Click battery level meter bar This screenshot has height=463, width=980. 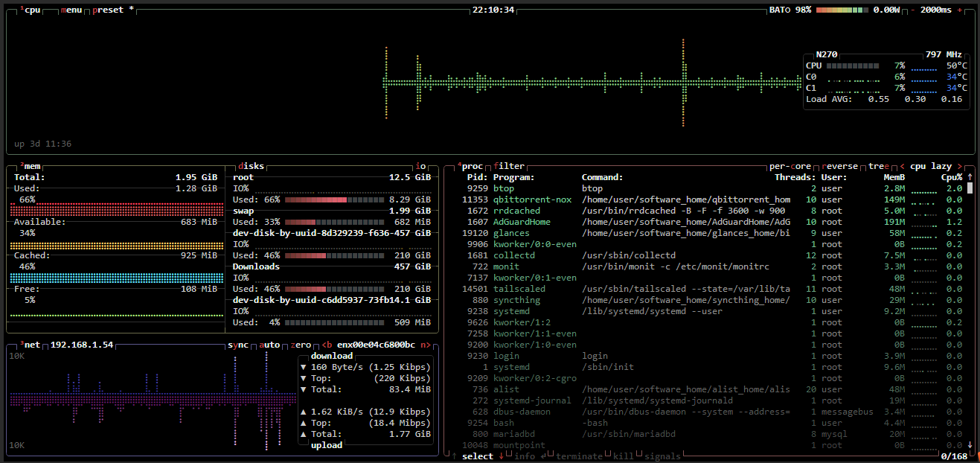point(842,10)
